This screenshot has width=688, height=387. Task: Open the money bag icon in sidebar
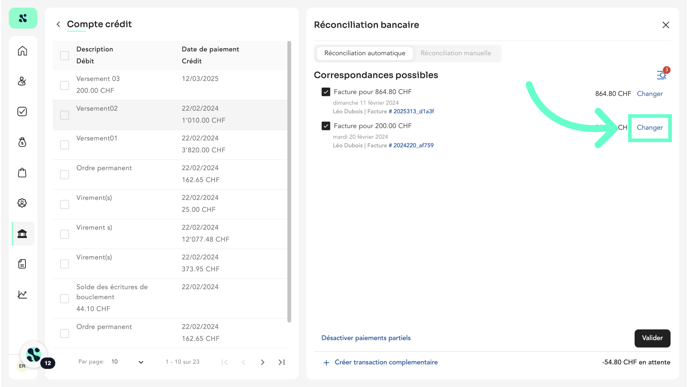[22, 142]
